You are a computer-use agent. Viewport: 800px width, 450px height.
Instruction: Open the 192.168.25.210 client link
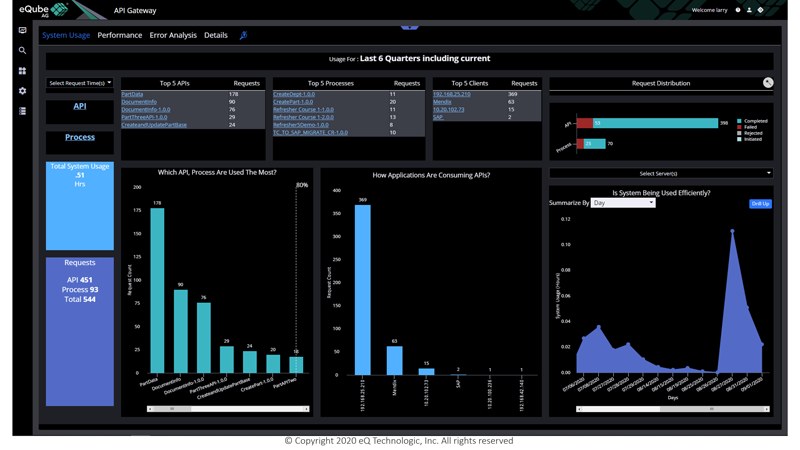point(452,94)
